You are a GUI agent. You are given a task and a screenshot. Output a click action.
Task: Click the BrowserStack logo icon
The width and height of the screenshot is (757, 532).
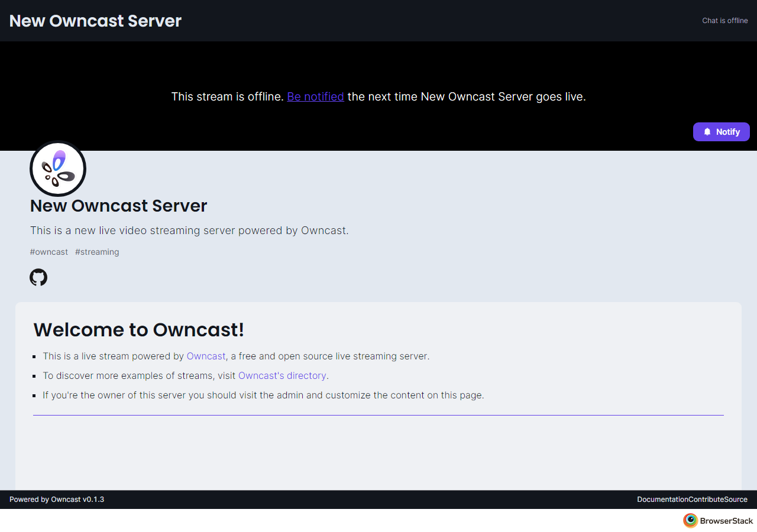pyautogui.click(x=690, y=520)
